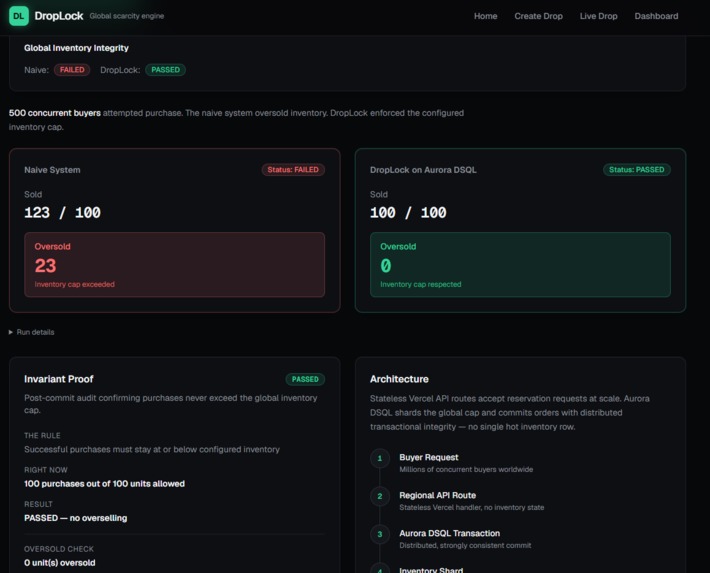The image size is (710, 573).
Task: Click 'PASSED — no overselling' result
Action: click(76, 518)
